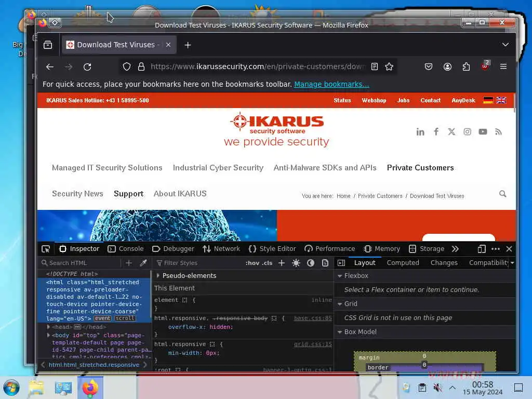
Task: Collapse the Flexbox section
Action: pyautogui.click(x=340, y=276)
